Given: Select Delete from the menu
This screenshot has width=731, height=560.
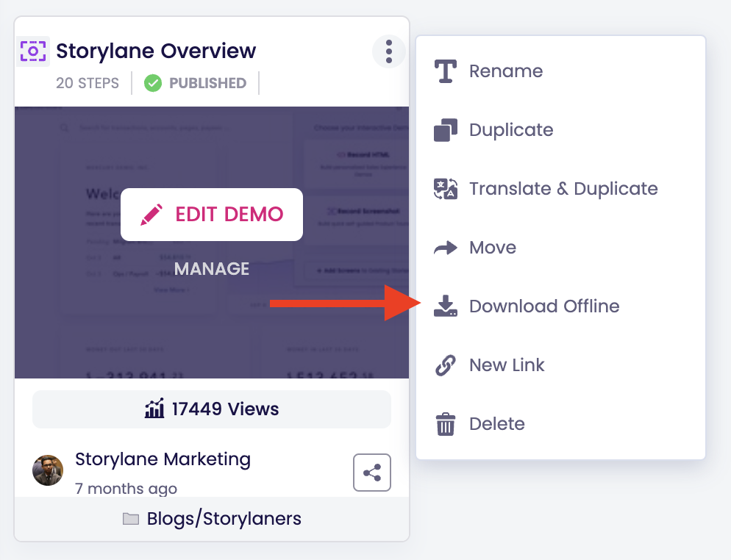Looking at the screenshot, I should pos(560,424).
